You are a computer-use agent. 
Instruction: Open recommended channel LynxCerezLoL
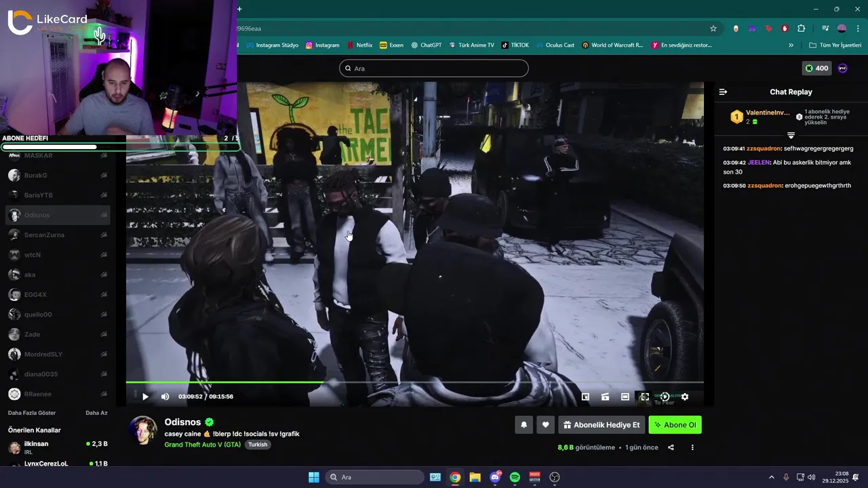58,464
